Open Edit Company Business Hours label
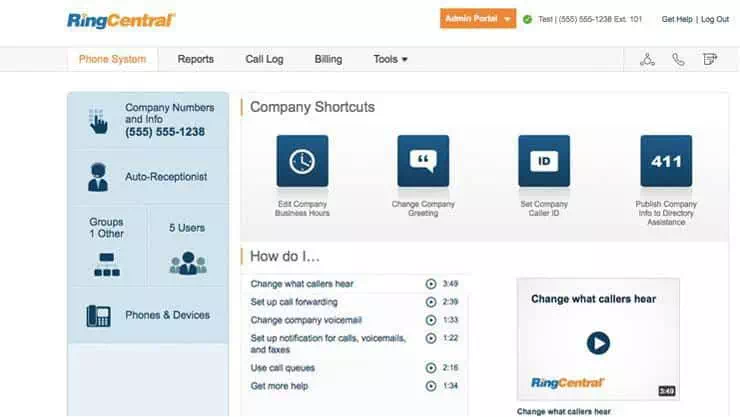This screenshot has height=417, width=740. click(302, 208)
